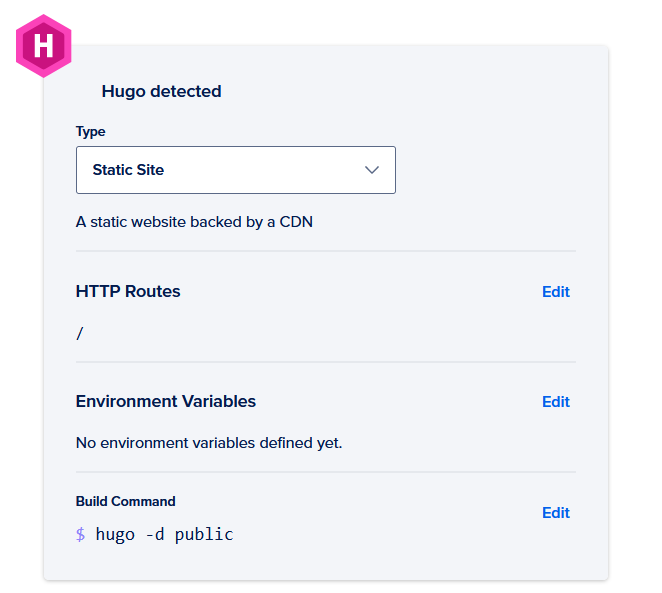The width and height of the screenshot is (662, 593).
Task: Open the Static Site type dropdown
Action: tap(236, 170)
